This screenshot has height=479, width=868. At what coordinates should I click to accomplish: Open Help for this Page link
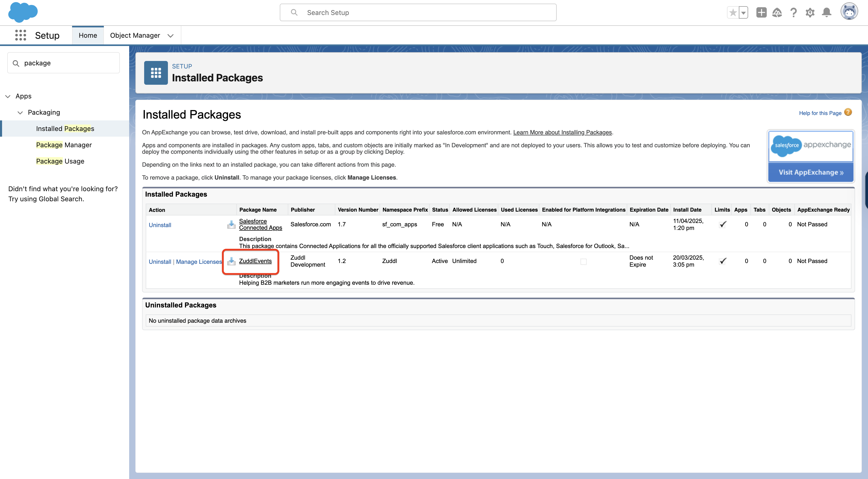tap(820, 113)
